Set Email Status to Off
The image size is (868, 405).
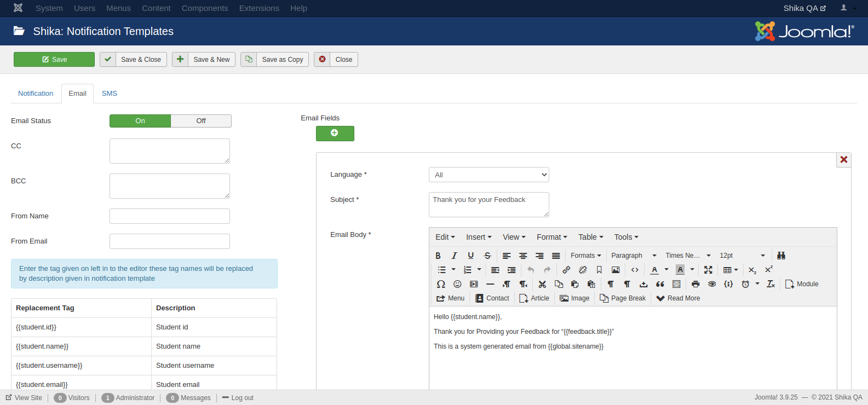click(x=201, y=121)
